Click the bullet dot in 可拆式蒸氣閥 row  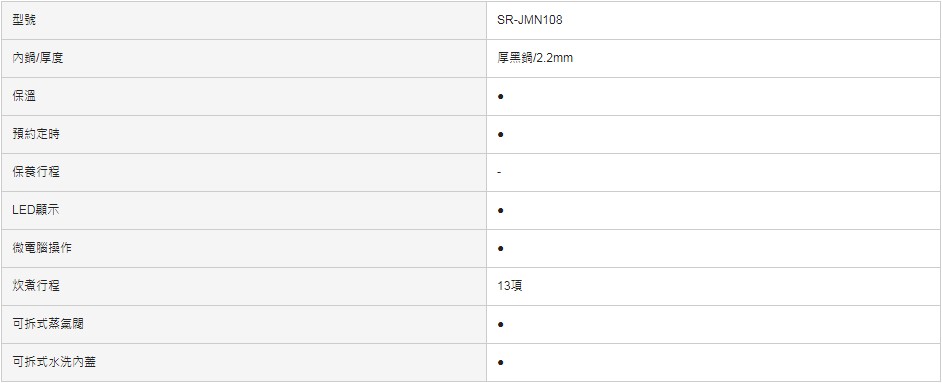tap(500, 325)
